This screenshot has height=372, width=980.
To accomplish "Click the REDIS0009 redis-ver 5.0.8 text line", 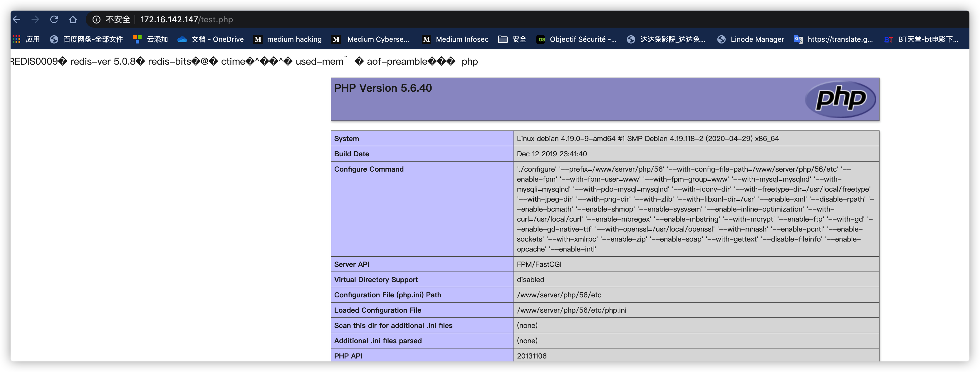I will [244, 61].
